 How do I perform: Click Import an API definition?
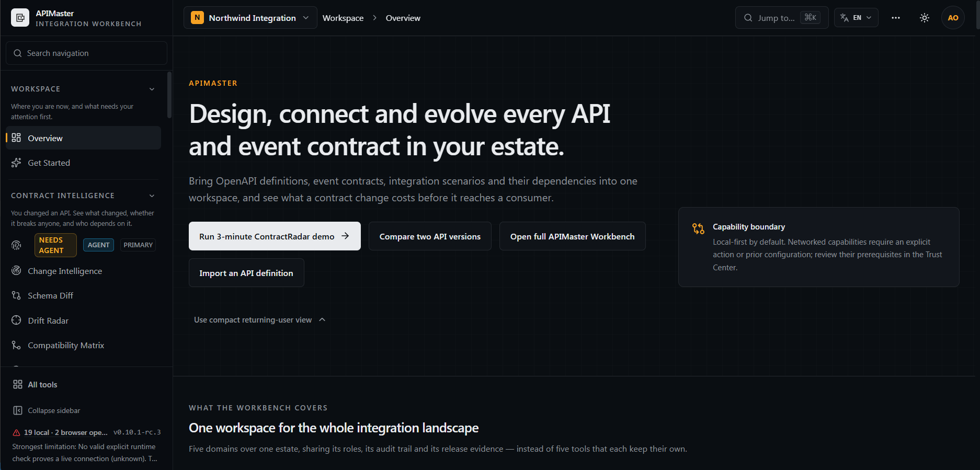click(x=246, y=273)
